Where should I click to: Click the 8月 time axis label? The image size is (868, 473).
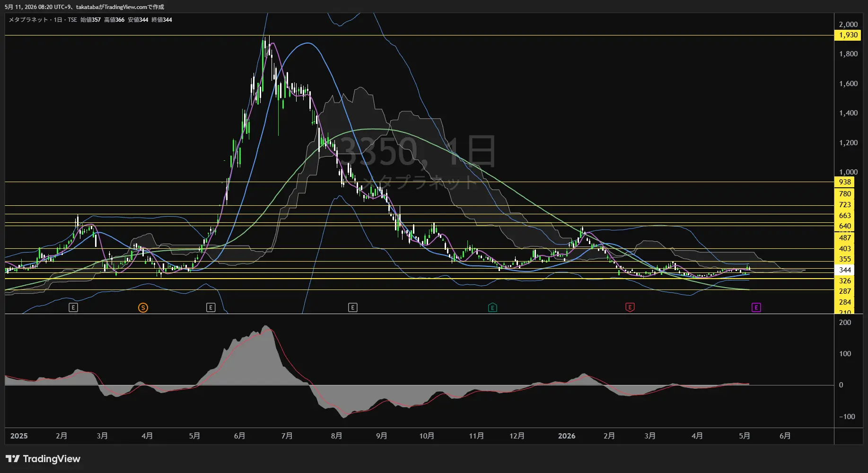click(x=336, y=436)
